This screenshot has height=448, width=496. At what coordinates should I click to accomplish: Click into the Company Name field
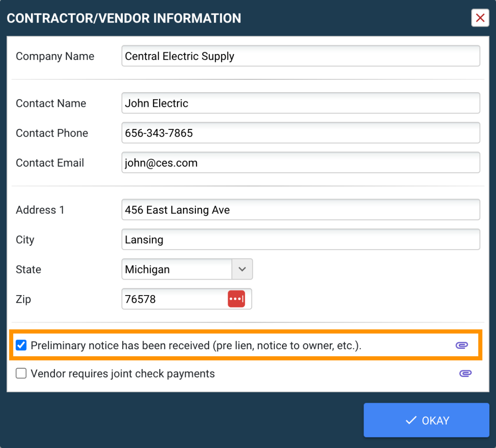click(x=301, y=56)
